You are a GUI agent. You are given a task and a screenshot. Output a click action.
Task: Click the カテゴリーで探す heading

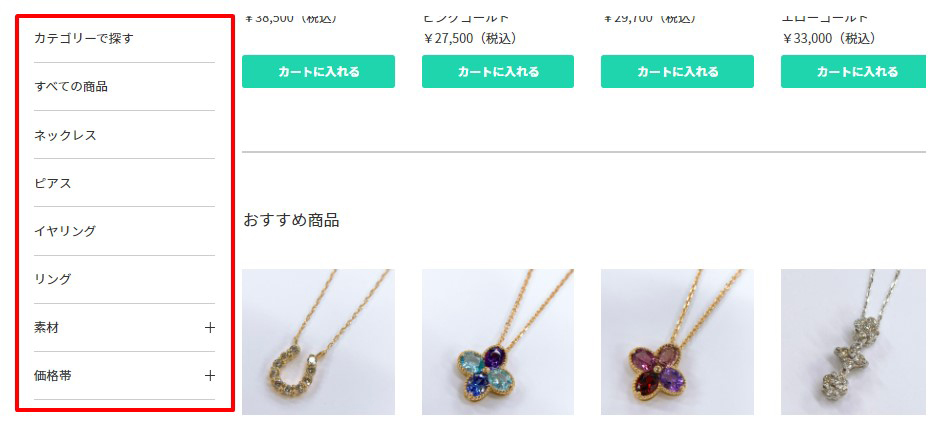click(x=83, y=38)
